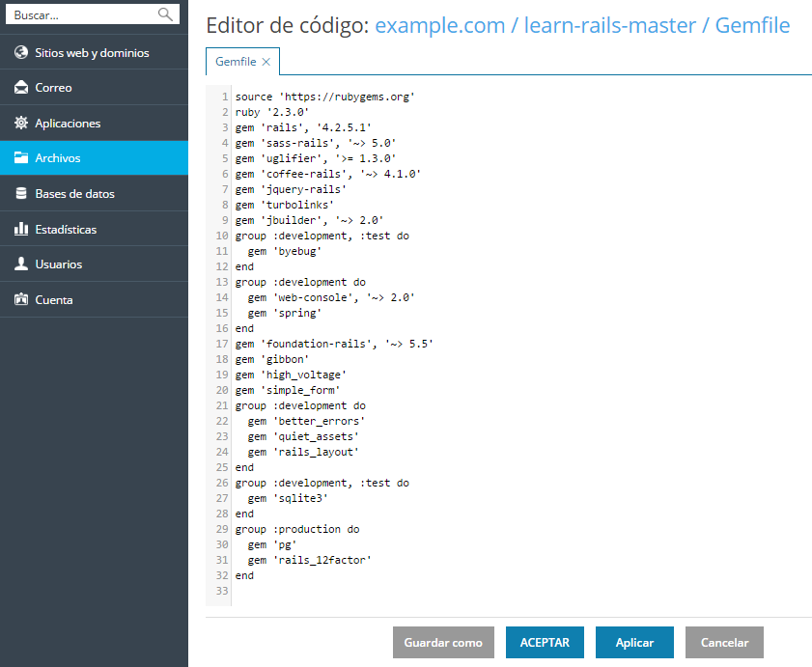The width and height of the screenshot is (812, 667).
Task: Open Cuenta in the sidebar
Action: click(x=94, y=299)
